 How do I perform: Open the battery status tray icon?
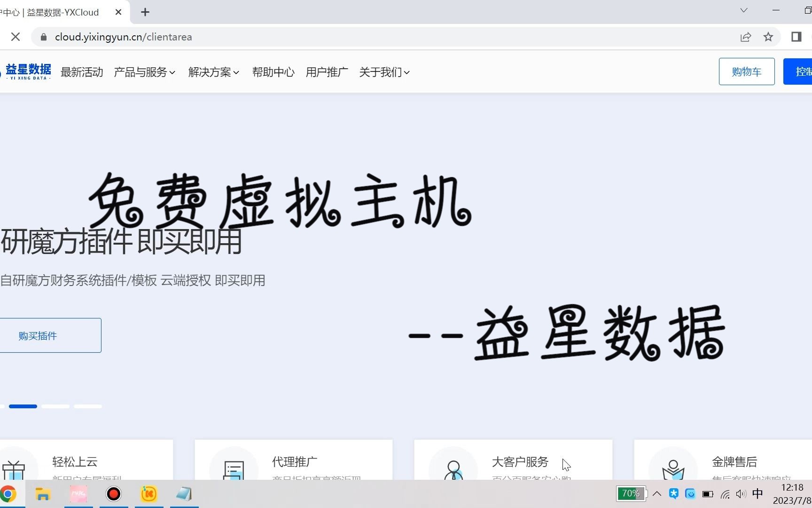tap(708, 494)
